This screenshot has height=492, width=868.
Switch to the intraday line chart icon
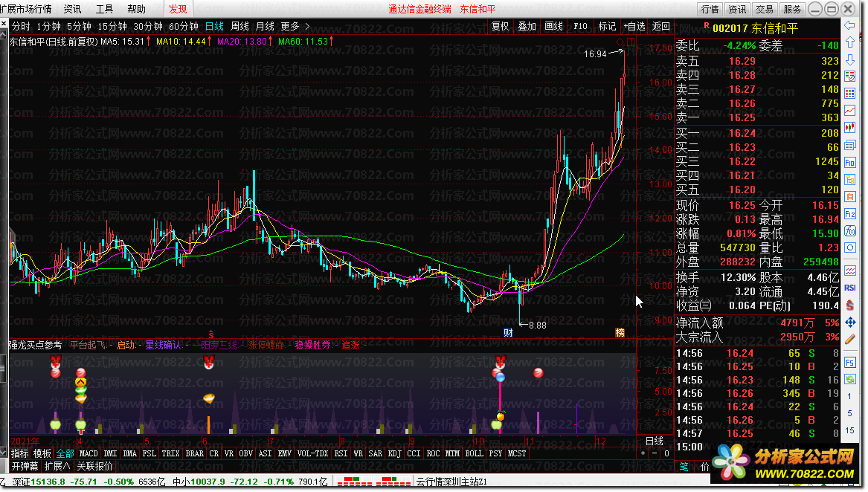click(849, 111)
